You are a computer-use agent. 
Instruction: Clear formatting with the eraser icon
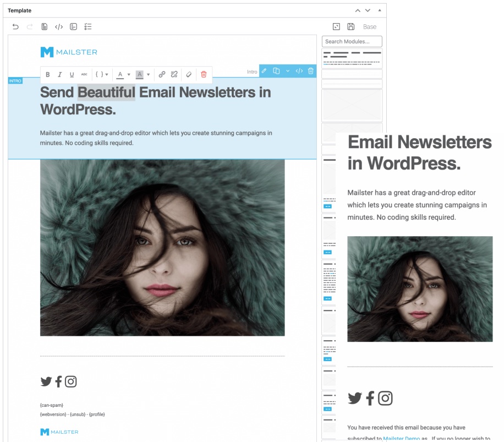[189, 74]
